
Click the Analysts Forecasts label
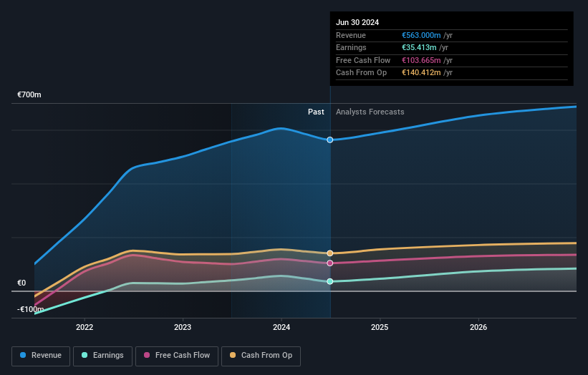point(370,112)
